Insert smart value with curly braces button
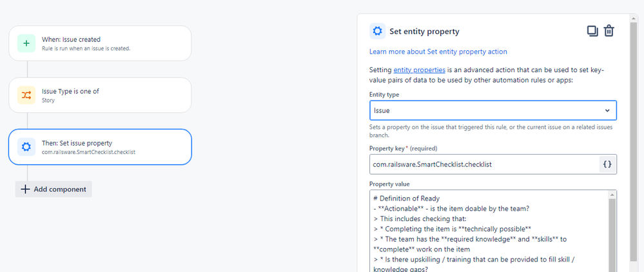644x272 pixels. coord(607,164)
